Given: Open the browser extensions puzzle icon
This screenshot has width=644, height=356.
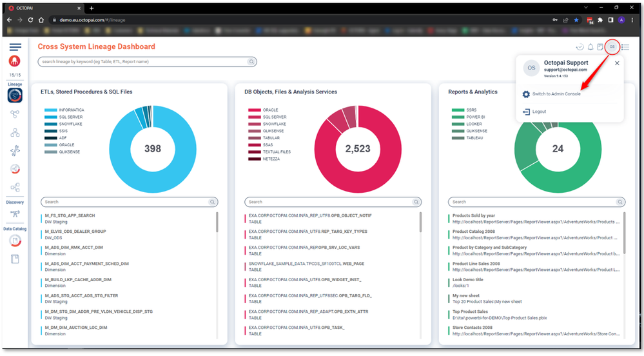Looking at the screenshot, I should [x=600, y=20].
